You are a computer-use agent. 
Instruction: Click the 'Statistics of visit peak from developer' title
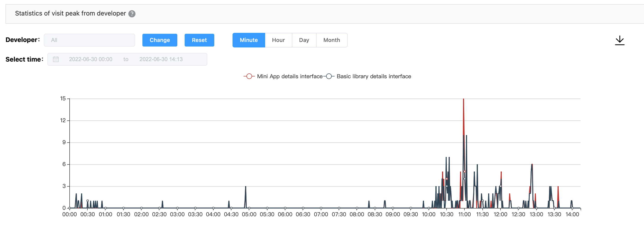tap(71, 13)
